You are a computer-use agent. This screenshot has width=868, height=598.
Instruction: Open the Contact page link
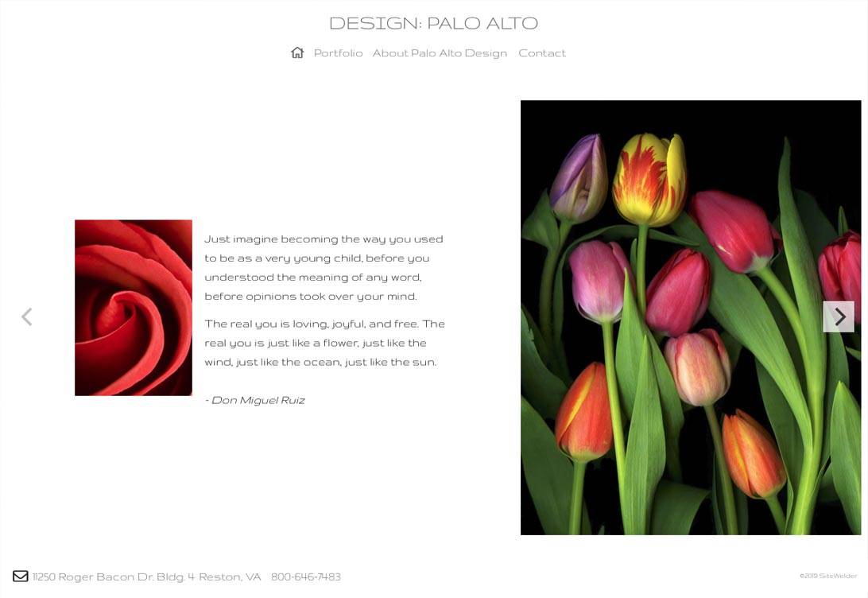(x=542, y=53)
